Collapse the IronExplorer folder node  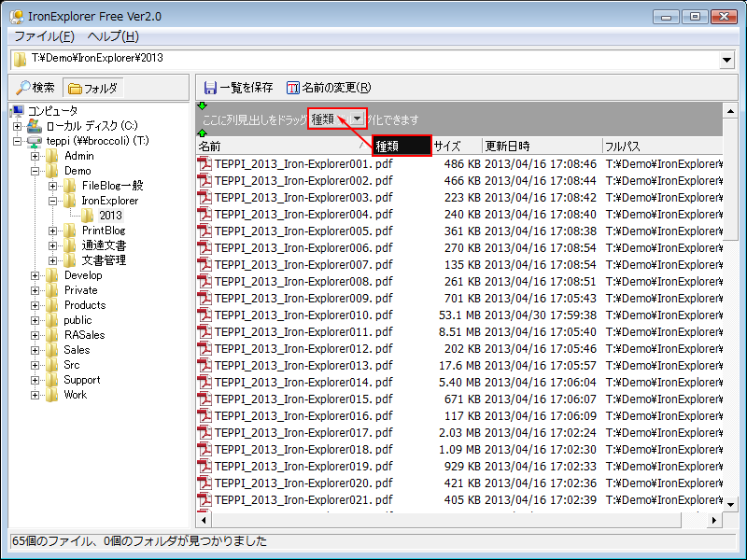point(53,201)
